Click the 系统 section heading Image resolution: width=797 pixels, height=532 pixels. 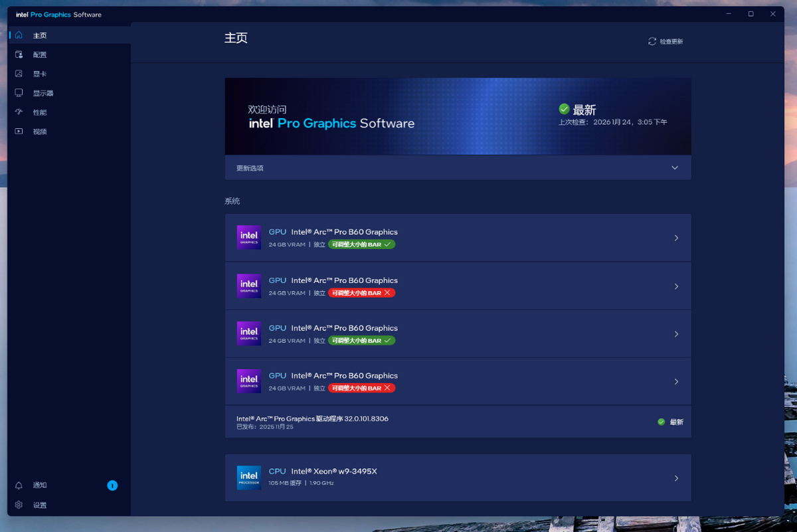pos(232,201)
